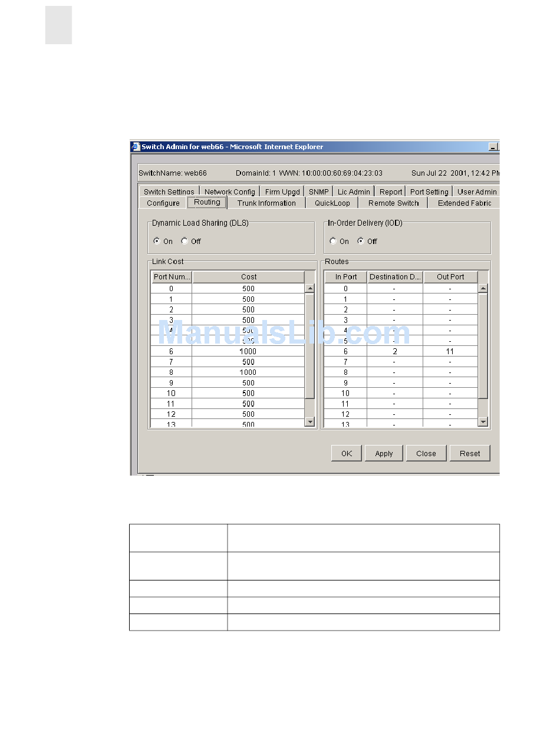The height and width of the screenshot is (729, 560).
Task: Open Extended Fabric tab
Action: coord(464,203)
